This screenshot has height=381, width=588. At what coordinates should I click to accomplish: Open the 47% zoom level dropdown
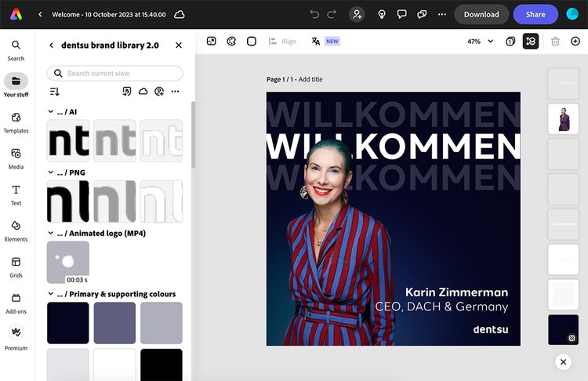click(481, 41)
